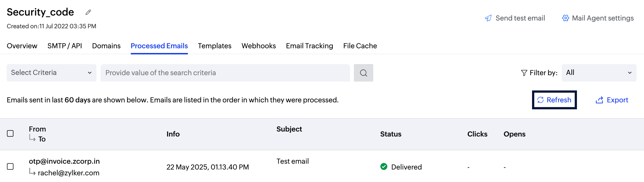Click the Export link text

pyautogui.click(x=617, y=100)
